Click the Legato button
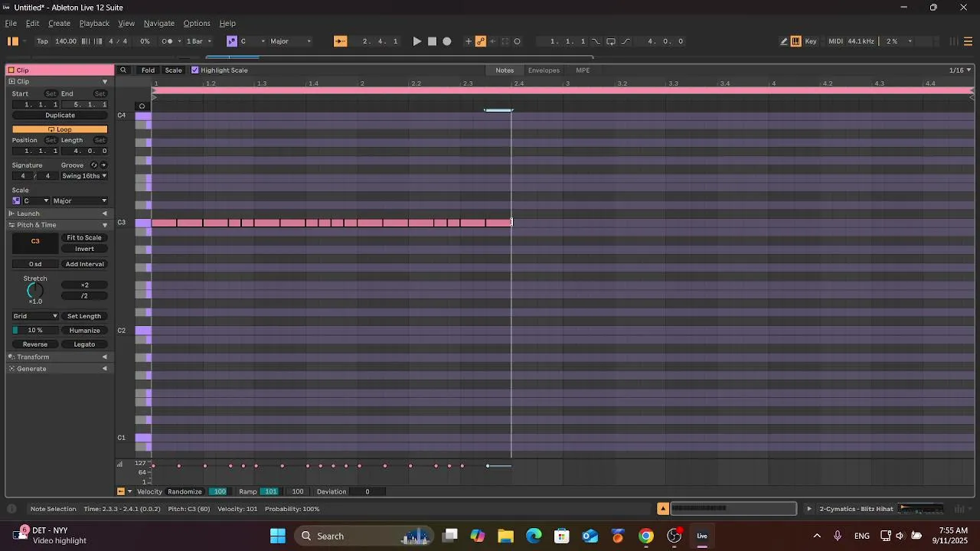The width and height of the screenshot is (980, 551). point(84,344)
